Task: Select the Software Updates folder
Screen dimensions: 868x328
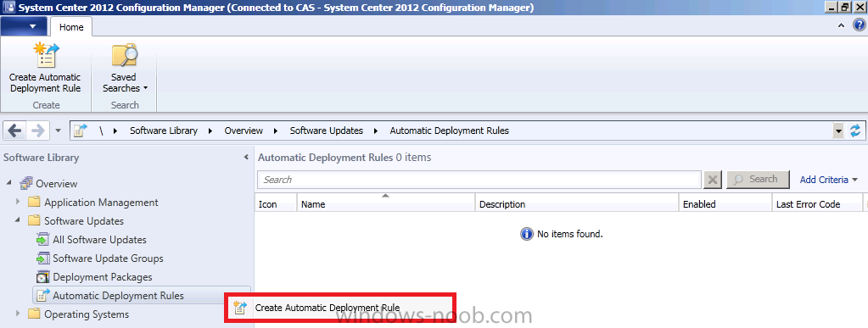Action: [x=84, y=221]
